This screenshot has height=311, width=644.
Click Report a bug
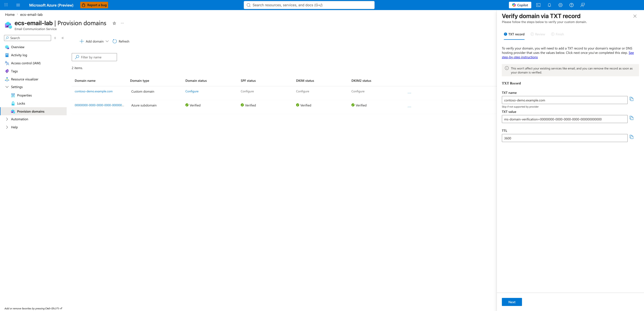click(94, 5)
